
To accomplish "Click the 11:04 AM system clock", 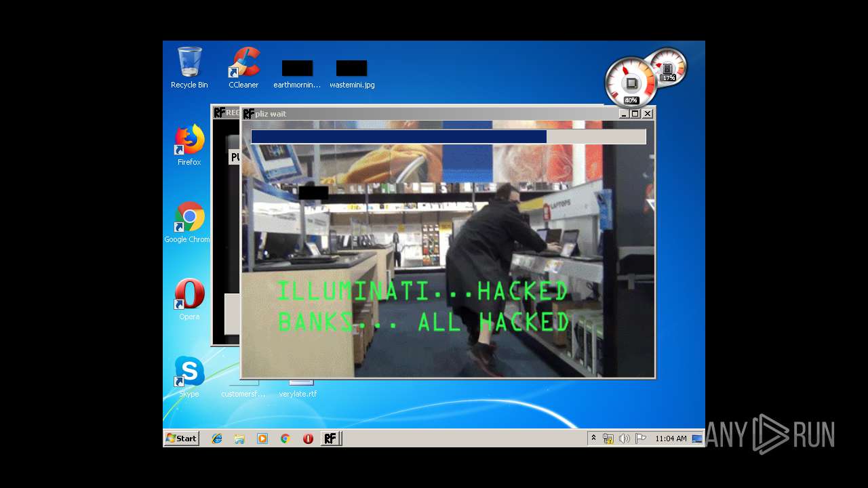I will [x=671, y=439].
